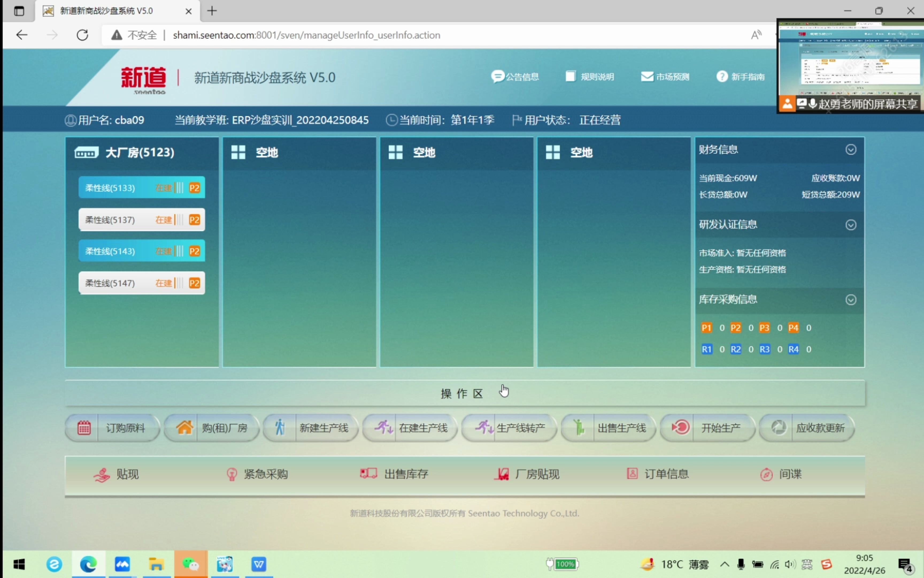Go back in the browser
Image resolution: width=924 pixels, height=578 pixels.
click(22, 35)
